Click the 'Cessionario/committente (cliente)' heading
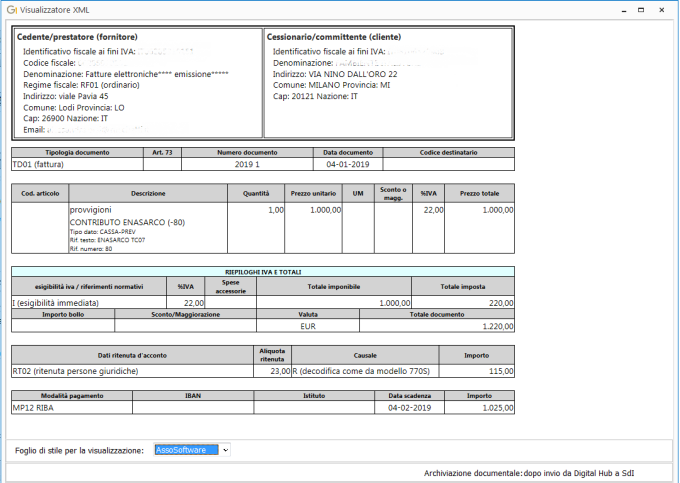 tap(334, 37)
